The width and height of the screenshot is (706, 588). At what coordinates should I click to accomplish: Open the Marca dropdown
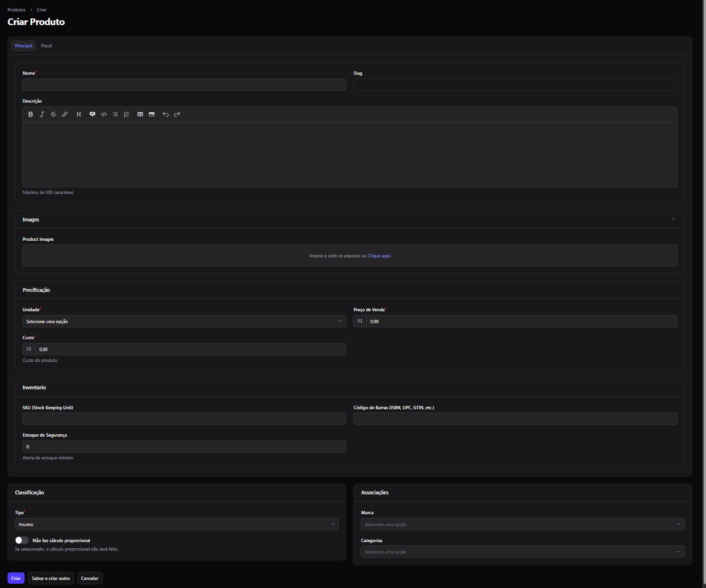[x=523, y=524]
